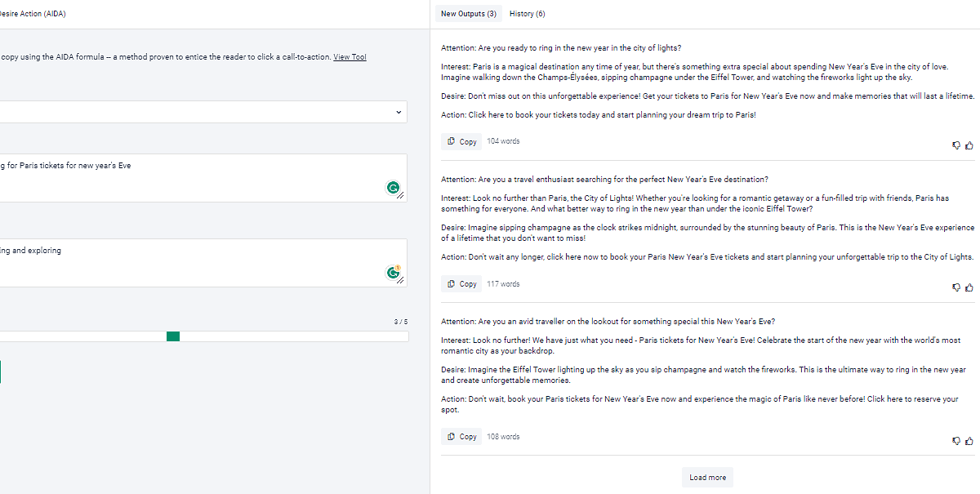Open the dropdown with the chevron arrow
Viewport: 980px width, 494px height.
coord(399,112)
